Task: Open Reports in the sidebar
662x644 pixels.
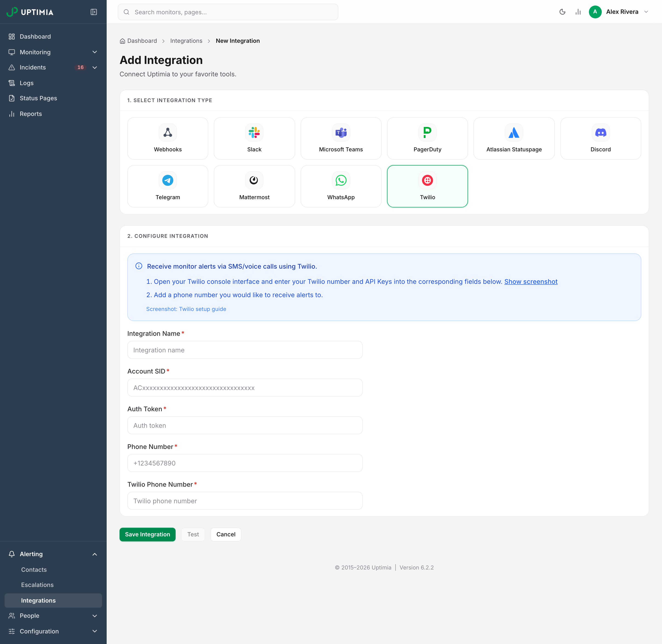Action: click(53, 114)
